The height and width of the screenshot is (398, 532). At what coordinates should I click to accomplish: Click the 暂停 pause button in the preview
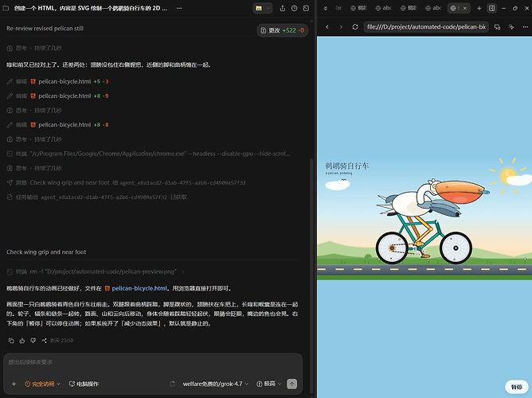(516, 387)
